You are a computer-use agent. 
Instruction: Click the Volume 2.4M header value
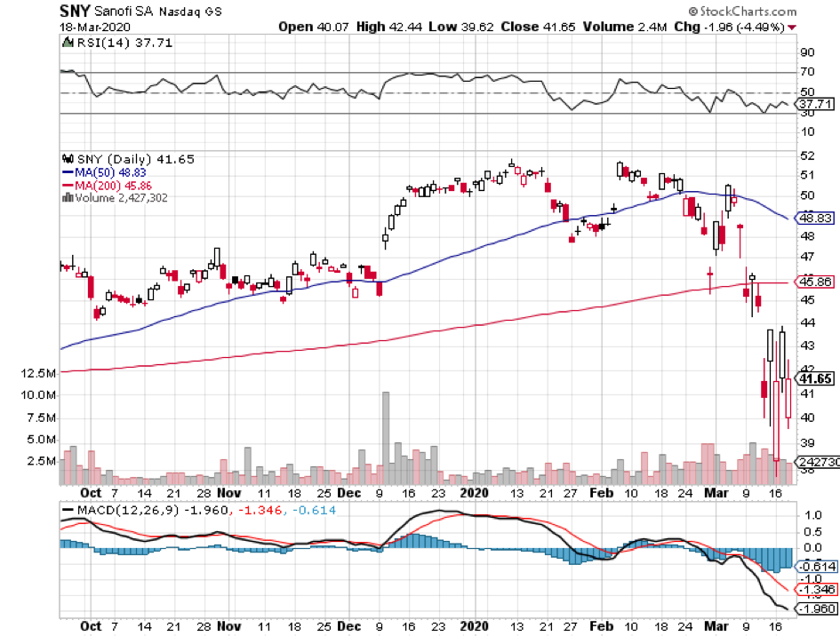tap(625, 27)
